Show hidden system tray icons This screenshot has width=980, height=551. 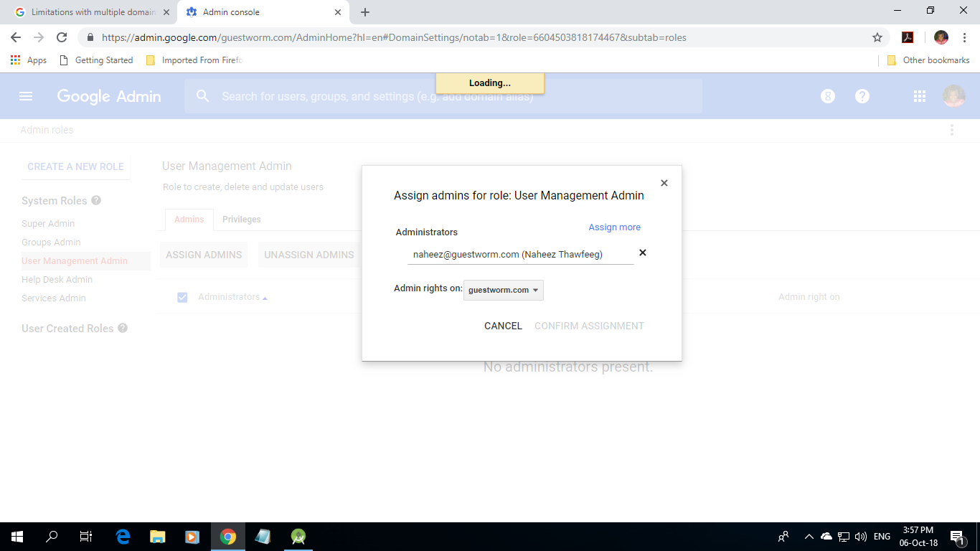[809, 536]
